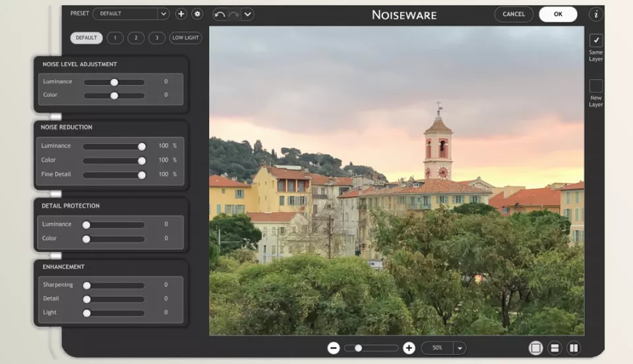Click the image preview area
This screenshot has height=364, width=633.
pos(396,181)
